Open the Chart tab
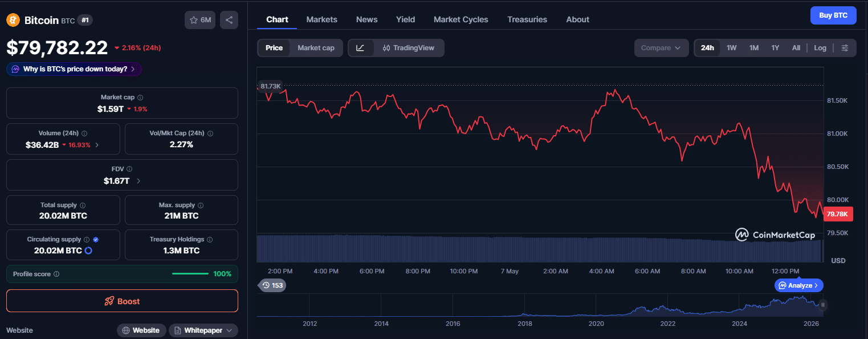This screenshot has width=868, height=339. 277,19
